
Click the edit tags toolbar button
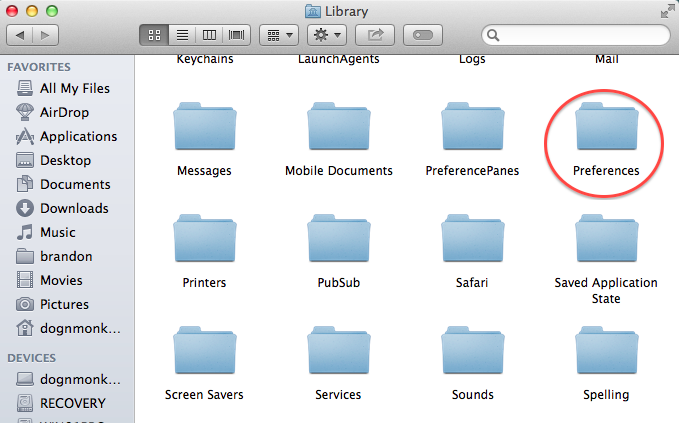[423, 35]
